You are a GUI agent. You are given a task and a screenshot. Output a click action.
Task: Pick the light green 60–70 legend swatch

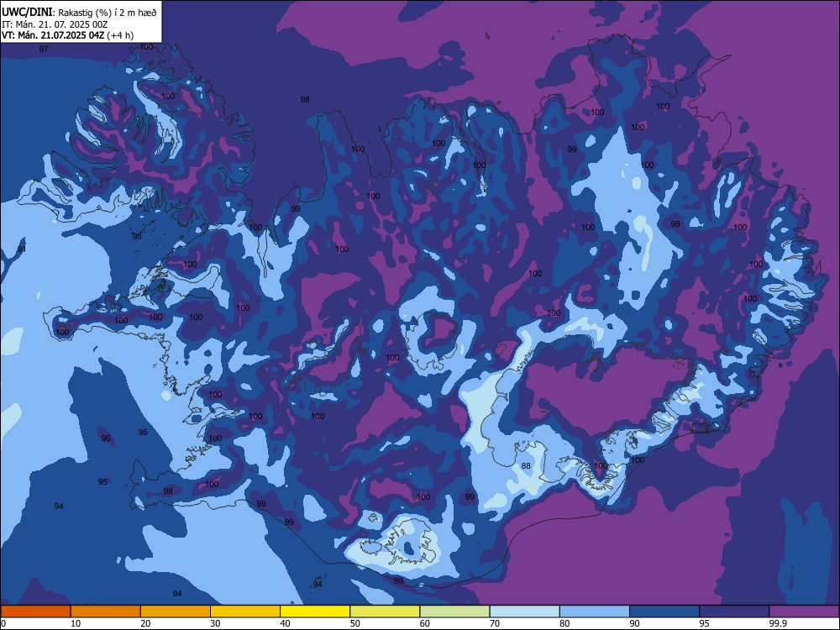click(454, 612)
